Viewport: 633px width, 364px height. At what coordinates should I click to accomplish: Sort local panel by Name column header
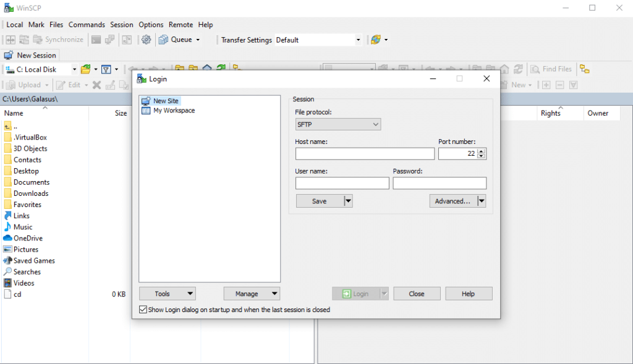pos(45,113)
